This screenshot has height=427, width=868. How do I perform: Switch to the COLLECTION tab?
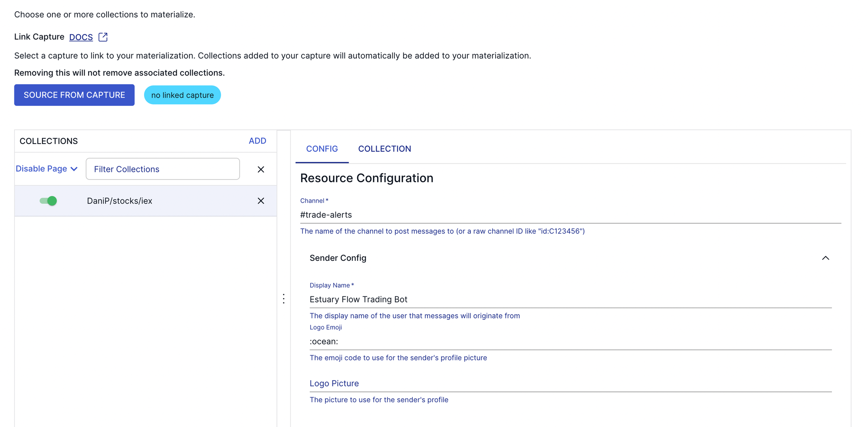384,149
